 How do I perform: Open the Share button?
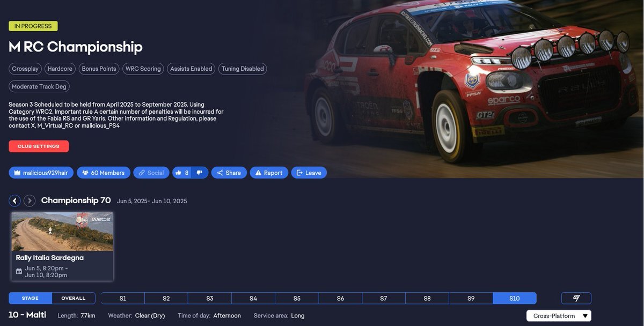(229, 173)
